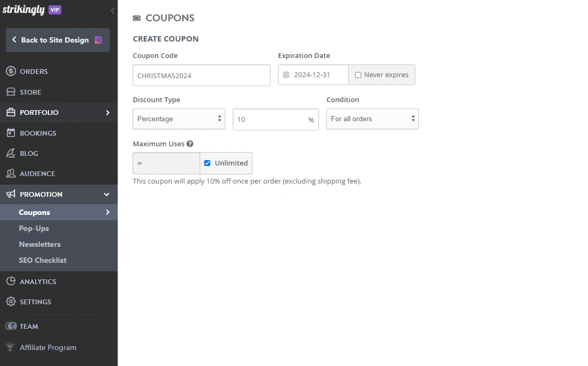Go Back to Site Design
Screen dimensions: 588x366
pyautogui.click(x=57, y=40)
